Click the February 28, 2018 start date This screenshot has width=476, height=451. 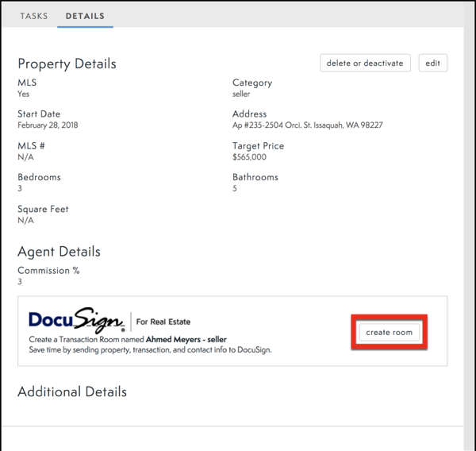click(48, 125)
